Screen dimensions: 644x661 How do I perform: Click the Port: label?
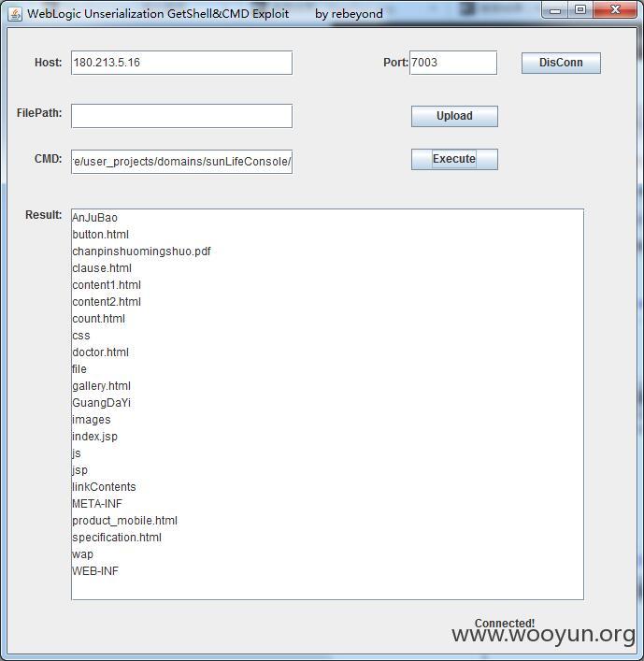[x=395, y=63]
